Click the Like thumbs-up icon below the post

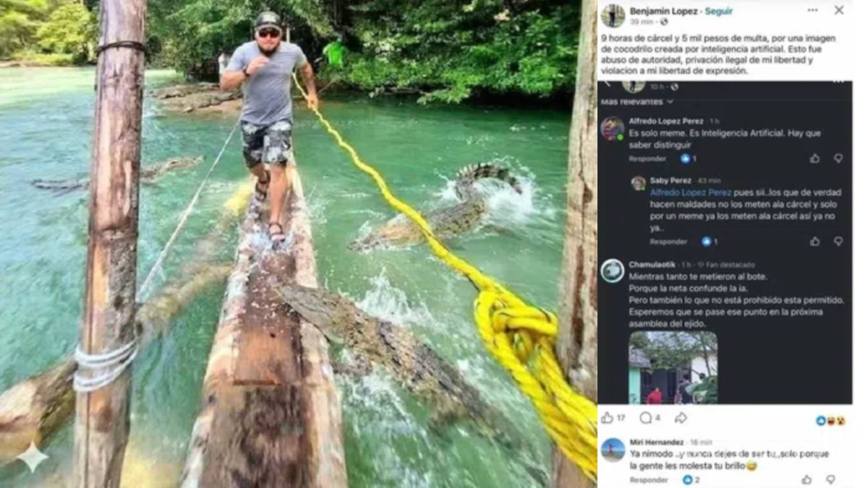[607, 419]
